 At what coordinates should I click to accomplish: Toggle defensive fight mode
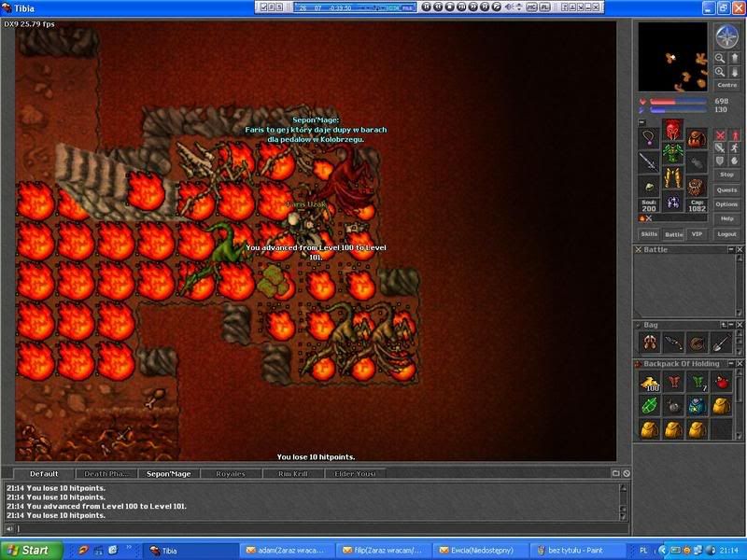[721, 161]
